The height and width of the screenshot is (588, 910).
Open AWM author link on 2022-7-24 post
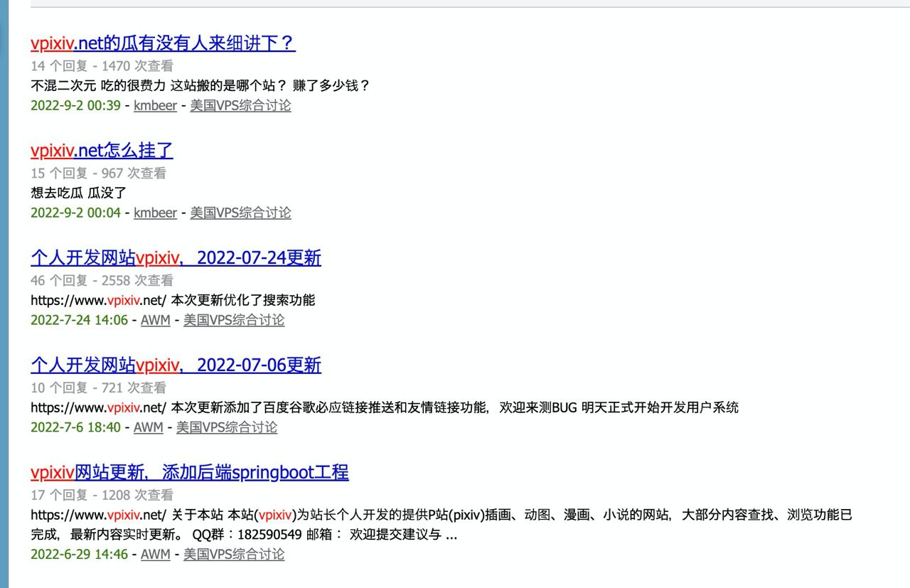coord(155,321)
